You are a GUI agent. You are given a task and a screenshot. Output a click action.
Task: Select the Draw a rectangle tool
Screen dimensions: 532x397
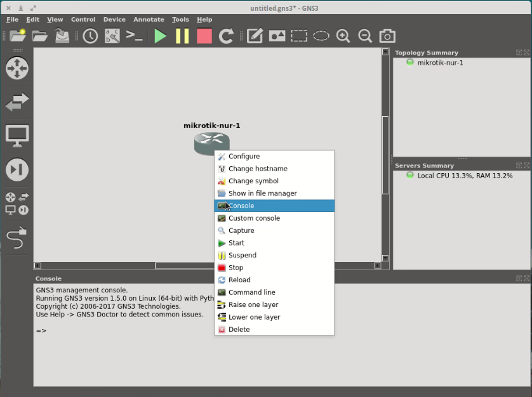[299, 36]
